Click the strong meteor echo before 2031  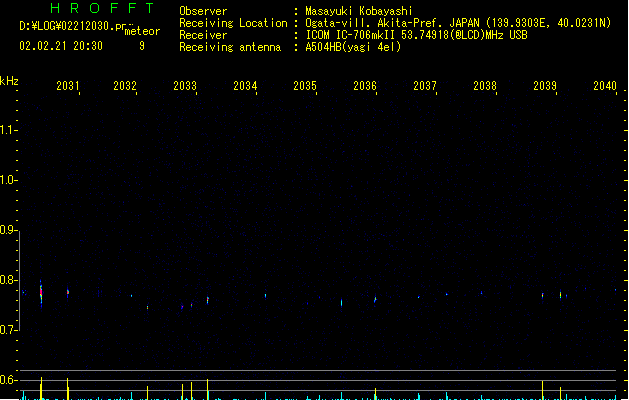(x=41, y=294)
